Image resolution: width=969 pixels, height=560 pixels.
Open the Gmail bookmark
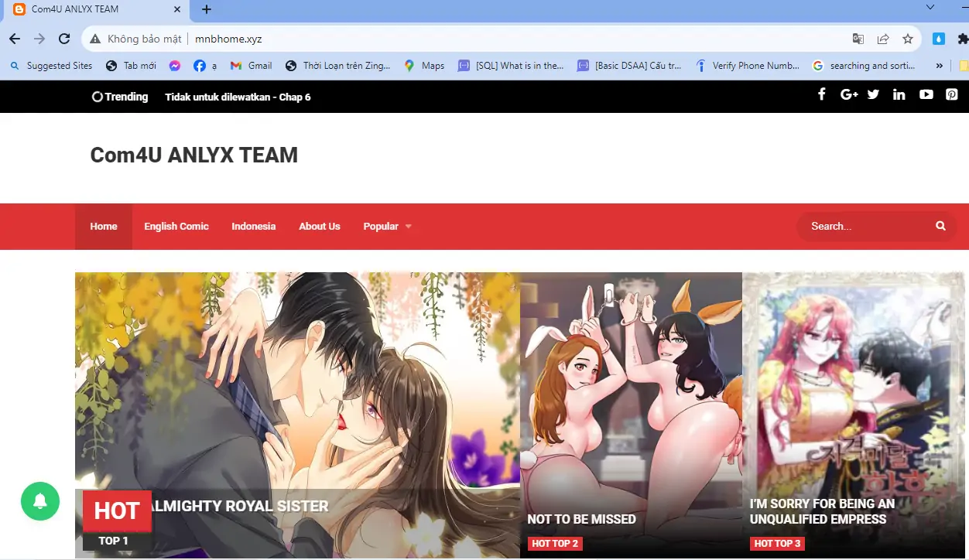tap(252, 66)
